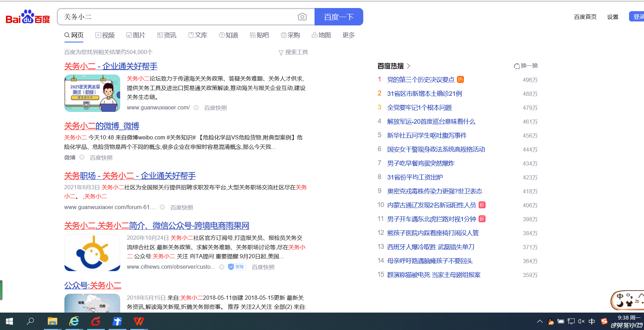Switch to the 网页 tab
The height and width of the screenshot is (330, 644).
[x=74, y=35]
